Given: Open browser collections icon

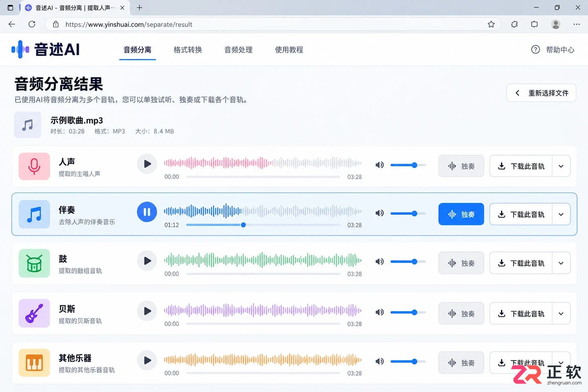Looking at the screenshot, I should pyautogui.click(x=535, y=24).
